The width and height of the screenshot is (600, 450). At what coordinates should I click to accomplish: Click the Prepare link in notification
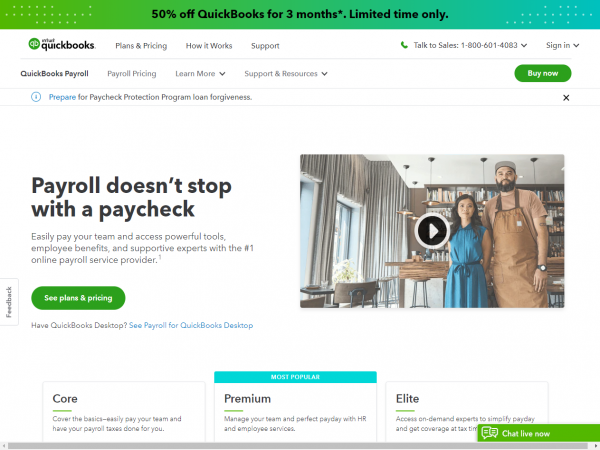(62, 97)
